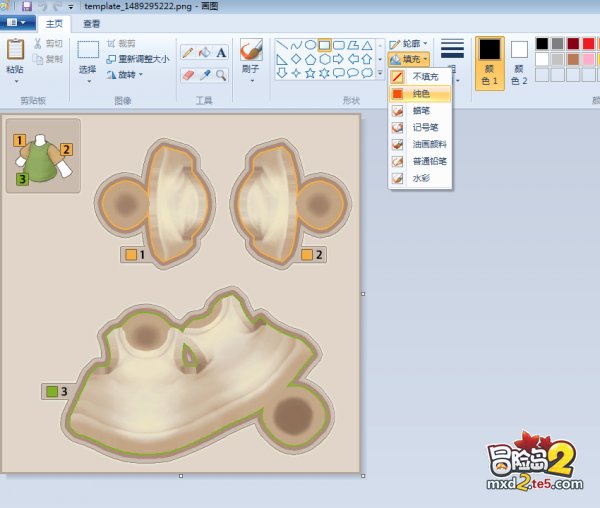Select the Color picker eyedropper tool
The width and height of the screenshot is (600, 508).
tap(205, 75)
